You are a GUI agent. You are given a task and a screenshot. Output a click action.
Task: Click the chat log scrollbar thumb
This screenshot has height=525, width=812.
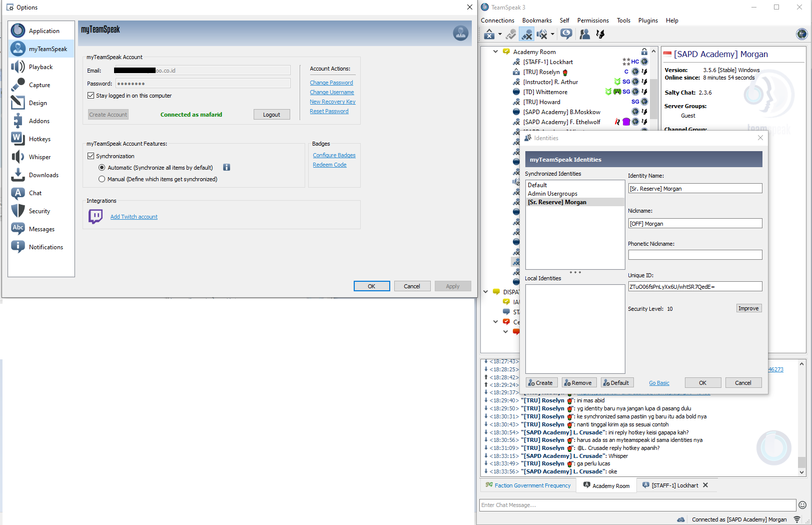(x=801, y=461)
